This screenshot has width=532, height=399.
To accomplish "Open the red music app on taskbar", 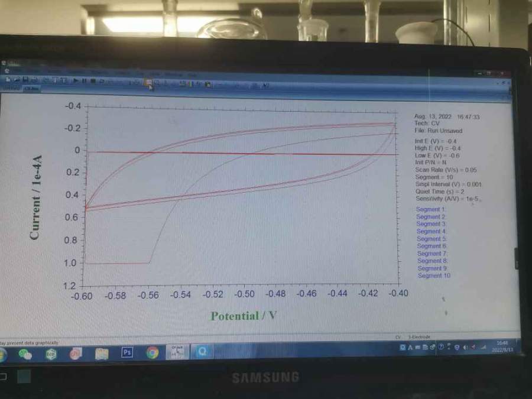I will pyautogui.click(x=75, y=353).
